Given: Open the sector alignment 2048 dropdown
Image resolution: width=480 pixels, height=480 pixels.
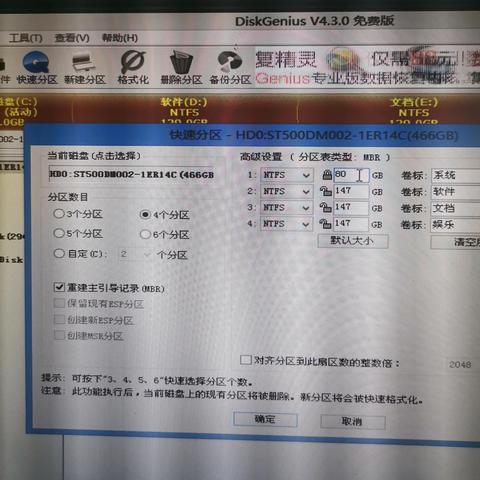Looking at the screenshot, I should [463, 364].
